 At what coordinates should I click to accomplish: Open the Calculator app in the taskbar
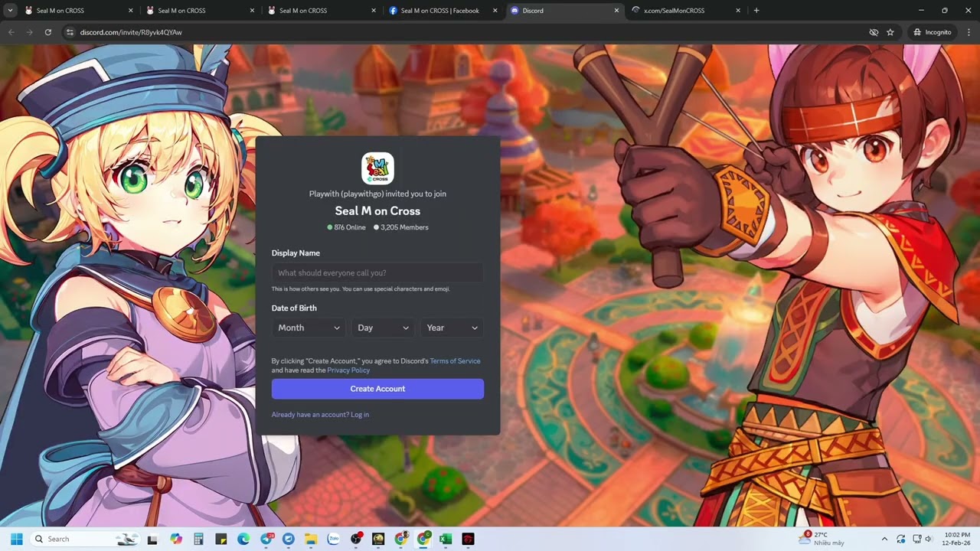199,539
